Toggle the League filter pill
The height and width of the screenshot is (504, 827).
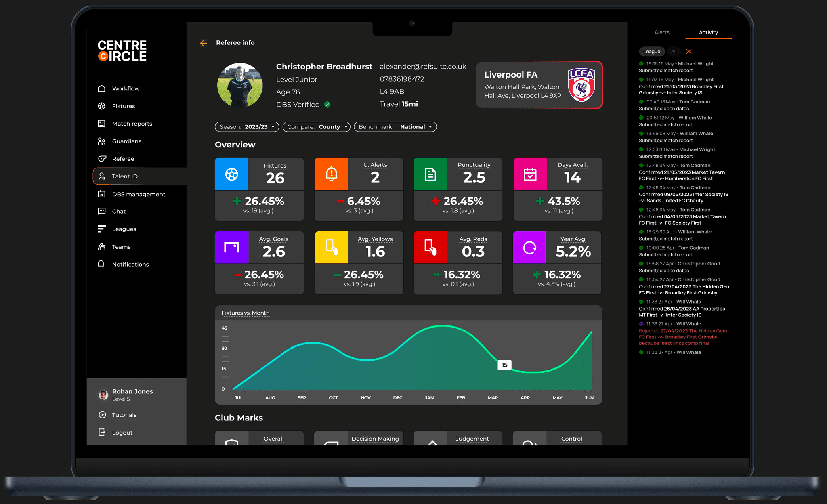pyautogui.click(x=651, y=52)
